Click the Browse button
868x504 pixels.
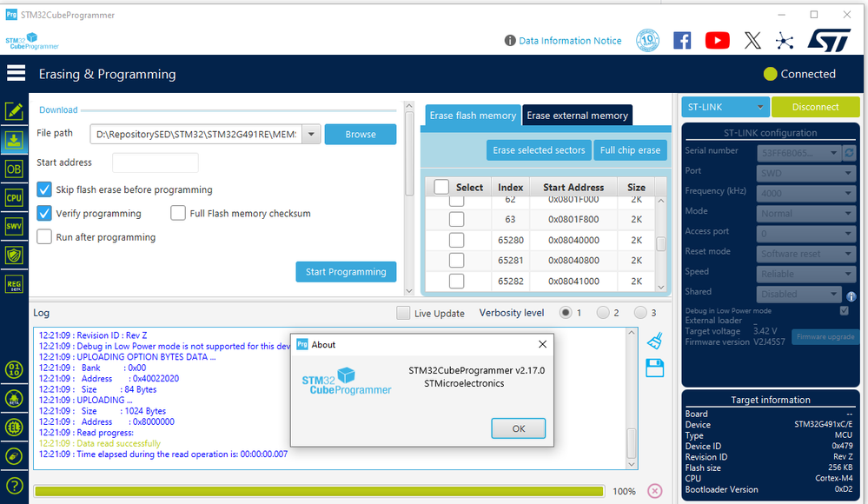coord(361,134)
